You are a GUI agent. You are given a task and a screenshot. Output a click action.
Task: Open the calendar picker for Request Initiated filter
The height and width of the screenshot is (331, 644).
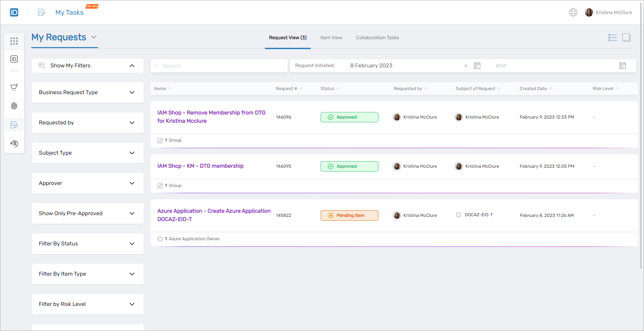pyautogui.click(x=477, y=65)
